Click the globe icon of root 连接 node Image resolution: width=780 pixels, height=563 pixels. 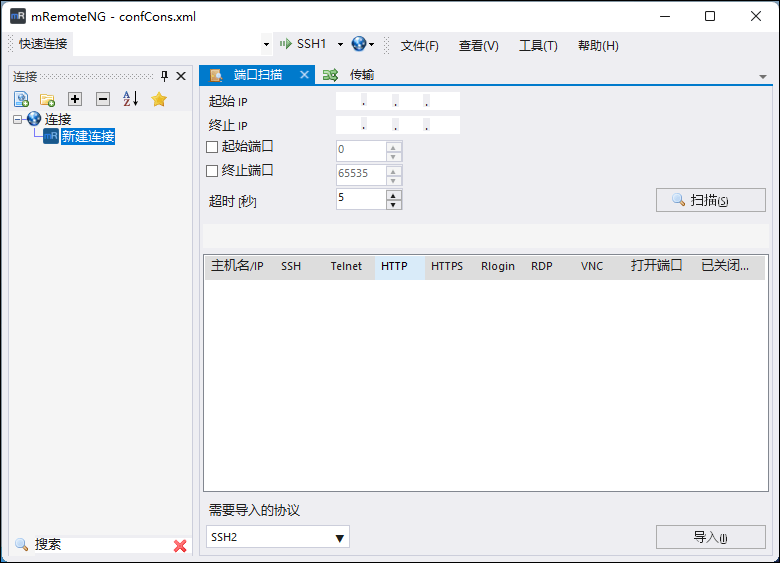tap(34, 119)
